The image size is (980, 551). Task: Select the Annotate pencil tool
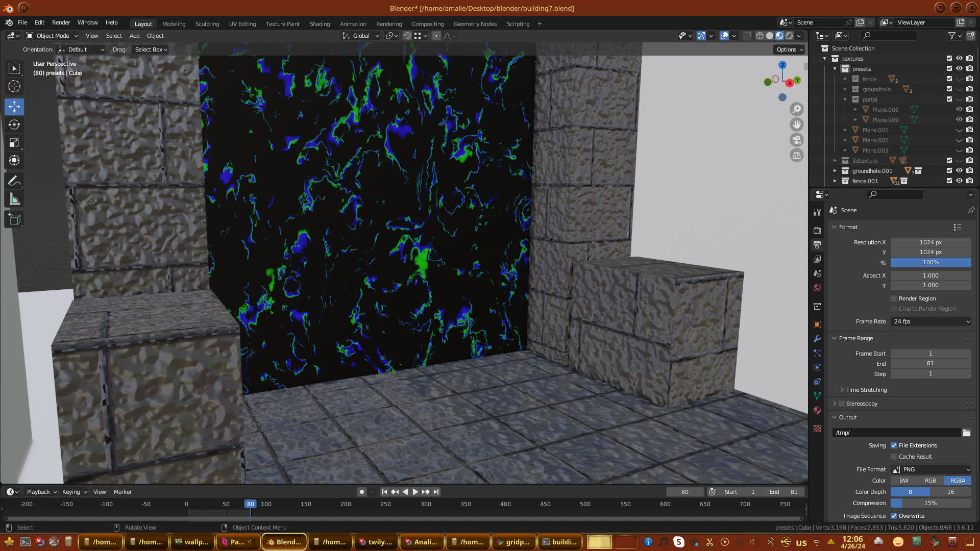tap(14, 181)
